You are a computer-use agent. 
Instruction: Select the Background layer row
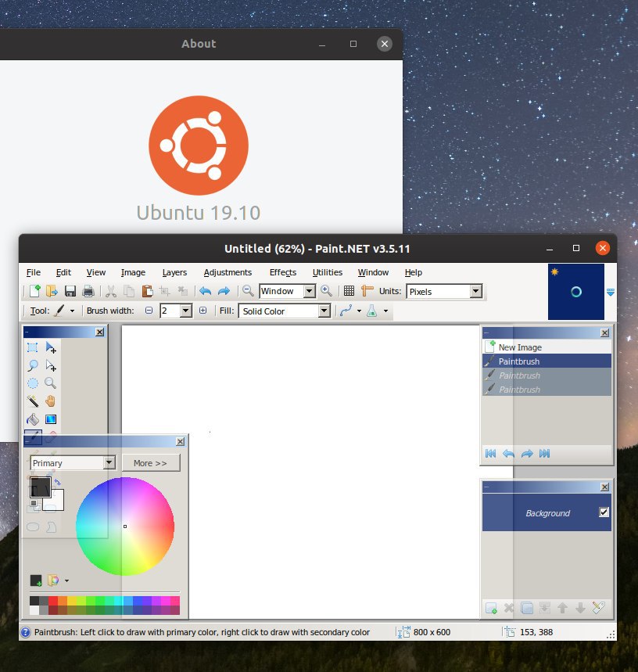coord(547,512)
